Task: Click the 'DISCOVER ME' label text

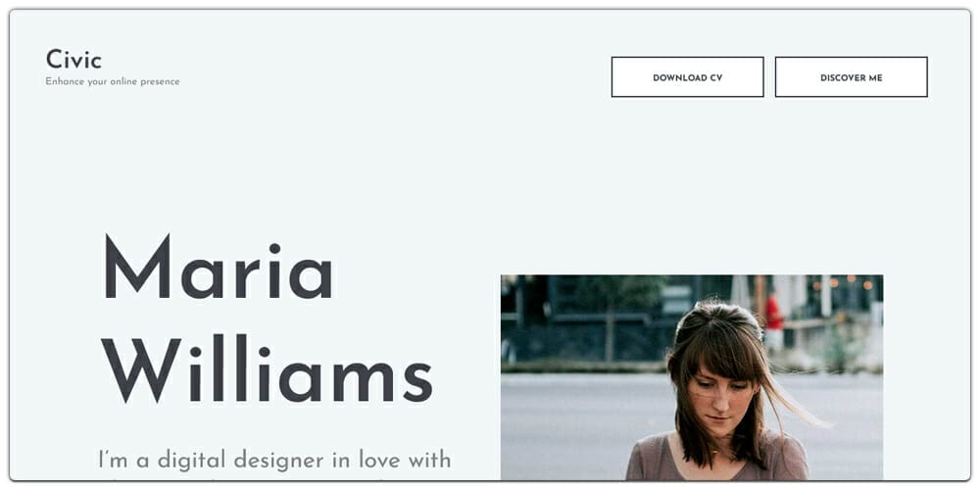Action: 852,78
